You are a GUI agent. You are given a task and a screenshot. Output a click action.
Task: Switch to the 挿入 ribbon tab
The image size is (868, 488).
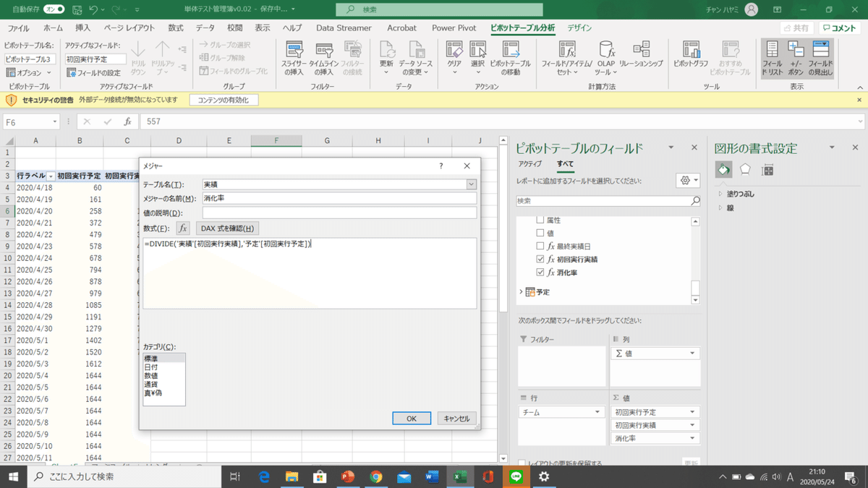click(83, 28)
